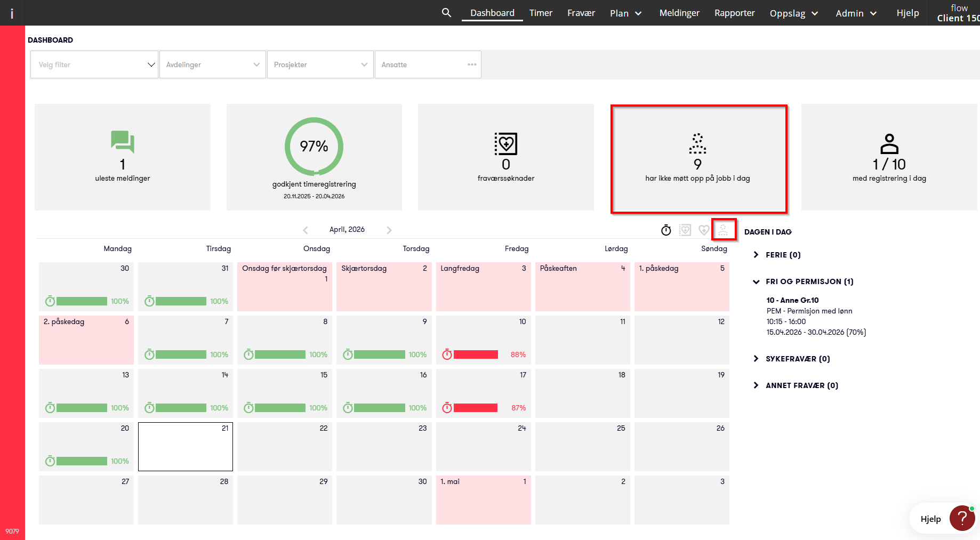
Task: Toggle absence requests calendar view icon
Action: (685, 230)
